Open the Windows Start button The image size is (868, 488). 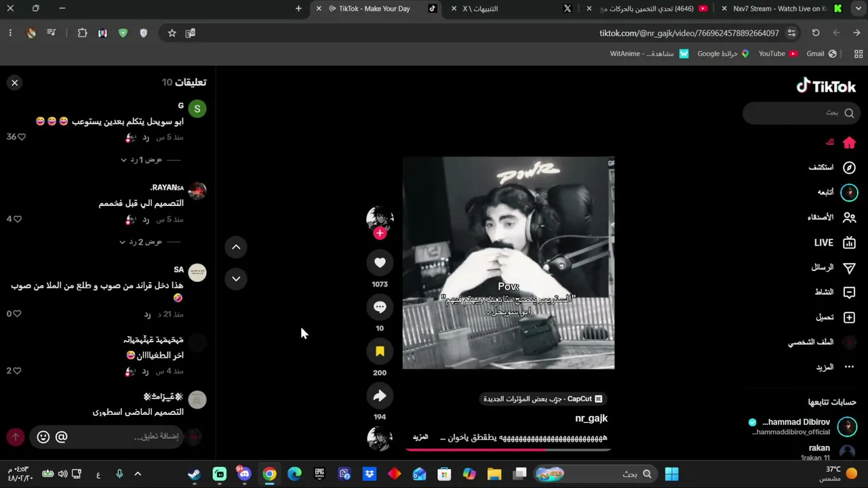point(671,474)
